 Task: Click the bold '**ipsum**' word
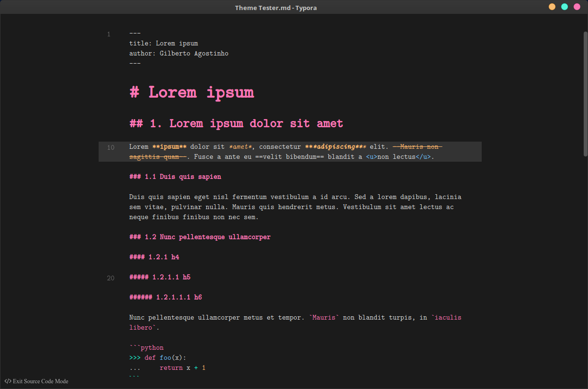[169, 147]
